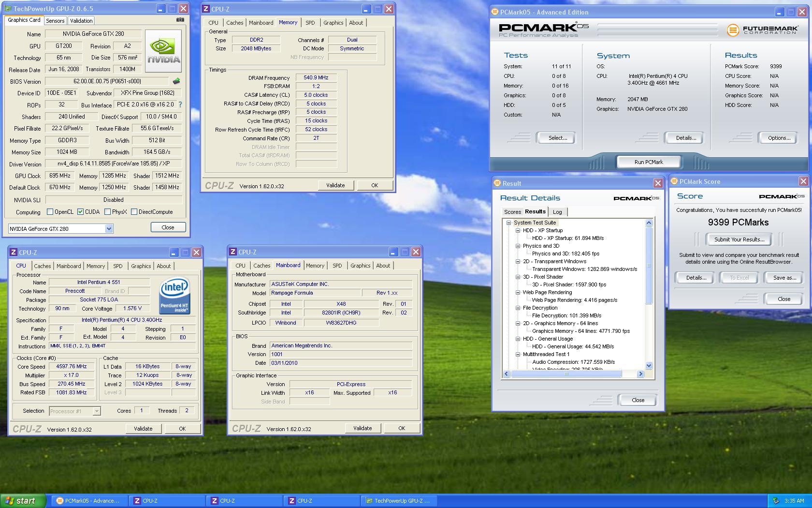Click the GPU-Z camera screenshot icon
This screenshot has width=812, height=508.
click(180, 20)
